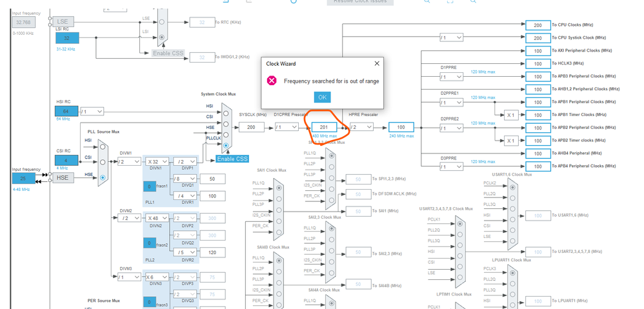Click the LSI RC value box showing 32
644x309 pixels.
(x=67, y=38)
